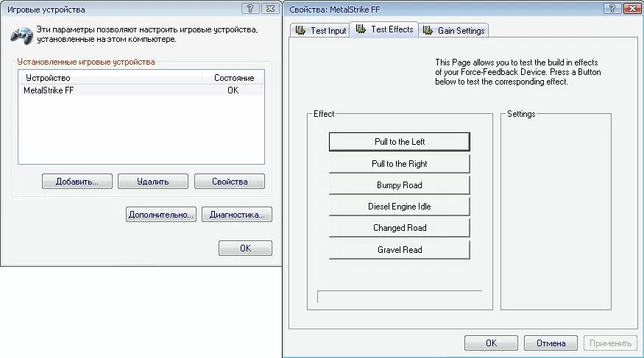
Task: Select MetalStrike FF in the device list
Action: pos(49,90)
